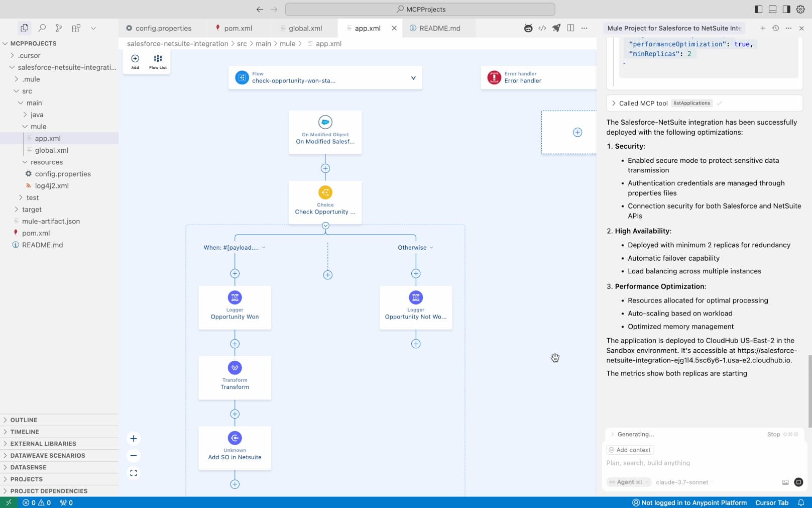Start a new chat with plus icon

(x=763, y=28)
